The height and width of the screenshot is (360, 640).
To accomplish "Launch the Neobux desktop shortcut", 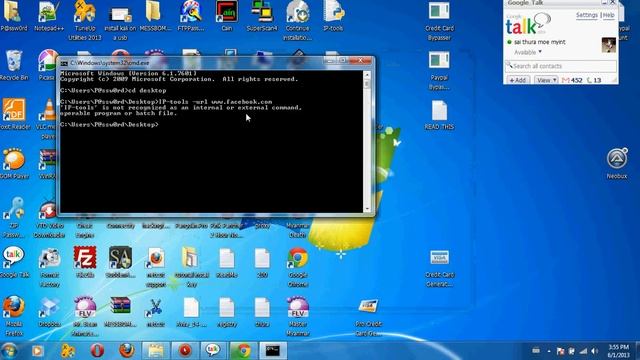I will click(x=617, y=163).
